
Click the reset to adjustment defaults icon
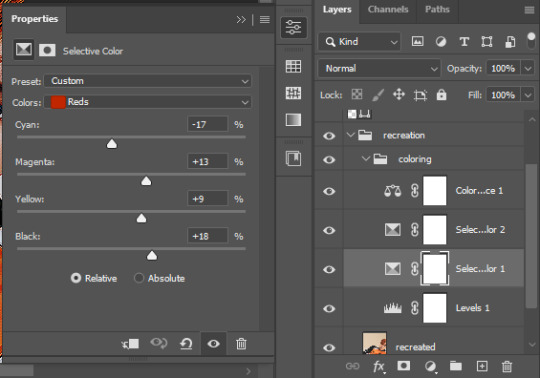click(x=186, y=344)
